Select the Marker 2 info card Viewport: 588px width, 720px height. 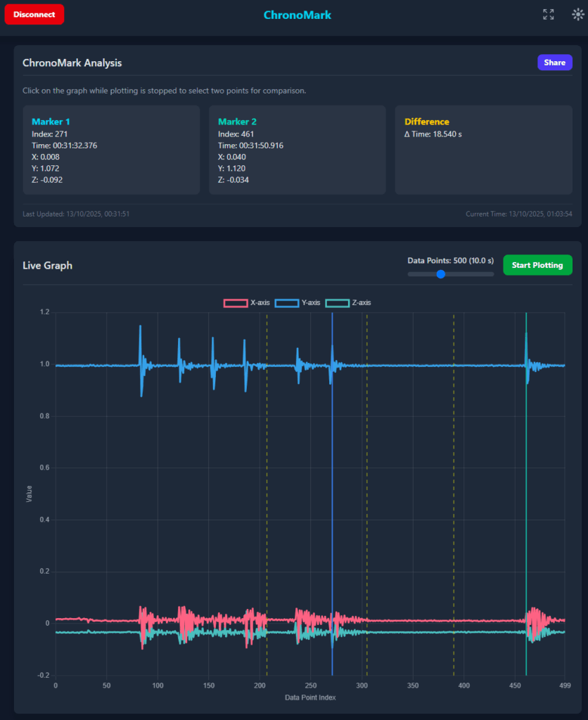pyautogui.click(x=297, y=150)
